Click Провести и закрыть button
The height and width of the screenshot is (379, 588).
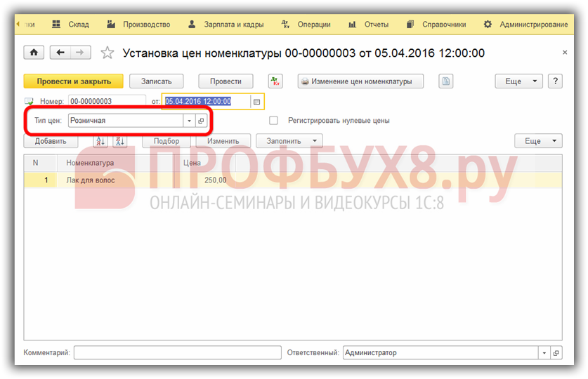[74, 81]
